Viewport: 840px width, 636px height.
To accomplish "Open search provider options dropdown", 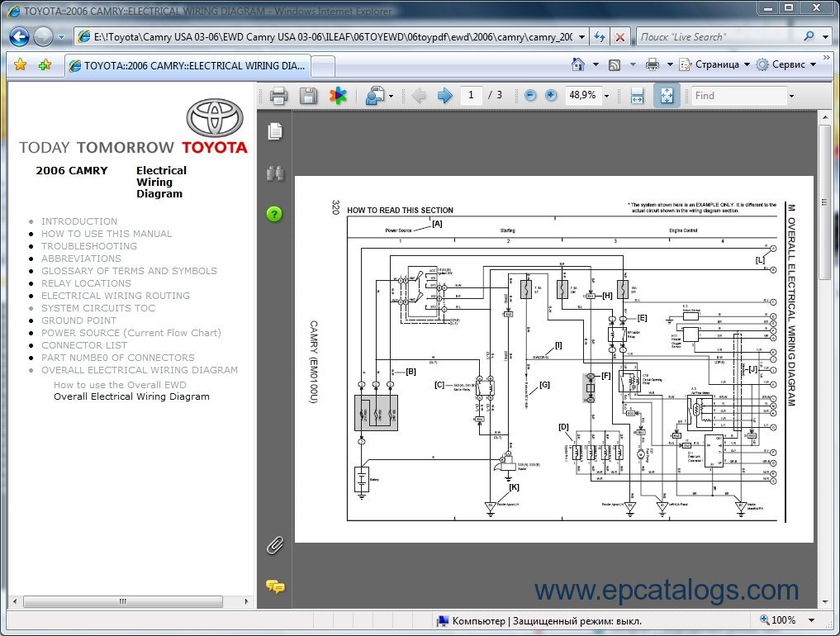I will (825, 37).
